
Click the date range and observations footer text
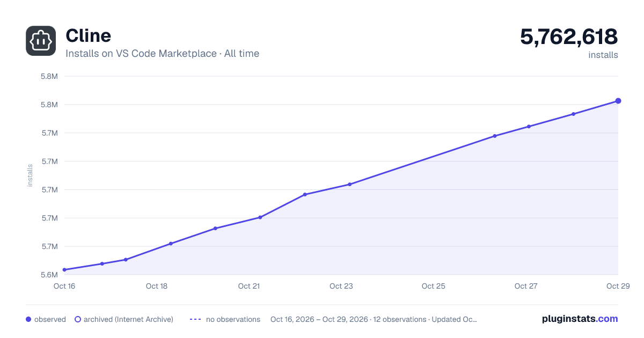click(374, 319)
